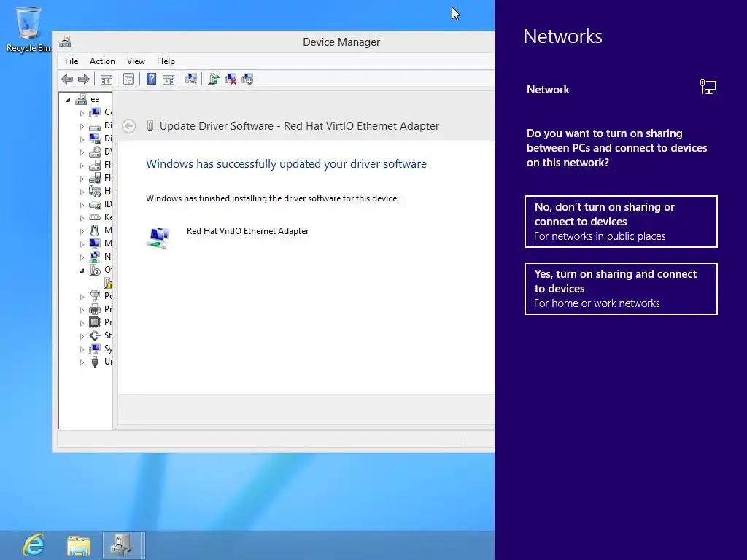Select the Keyboards icon in device tree
Image resolution: width=747 pixels, height=560 pixels.
[x=95, y=217]
